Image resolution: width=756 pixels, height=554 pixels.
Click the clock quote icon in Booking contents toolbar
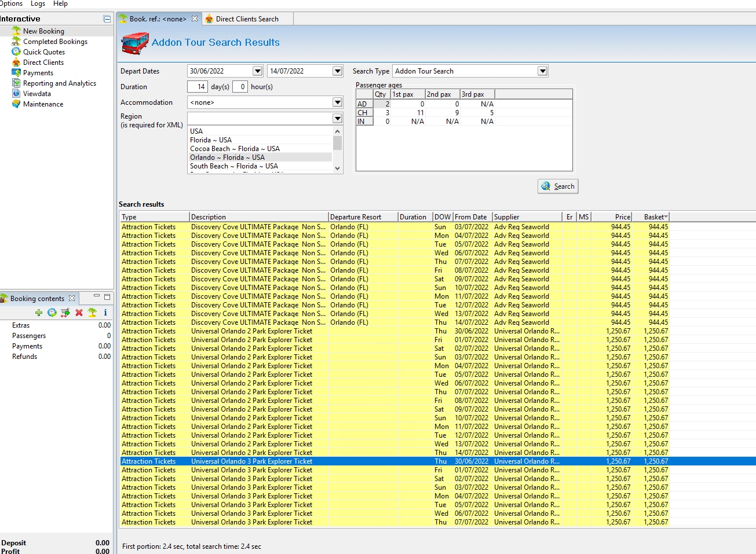pos(52,313)
